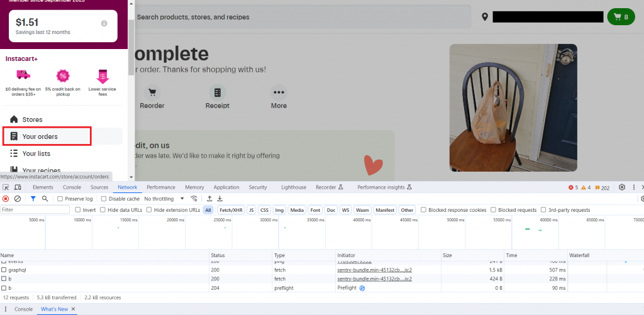Toggle the network filter funnel icon

click(x=33, y=199)
